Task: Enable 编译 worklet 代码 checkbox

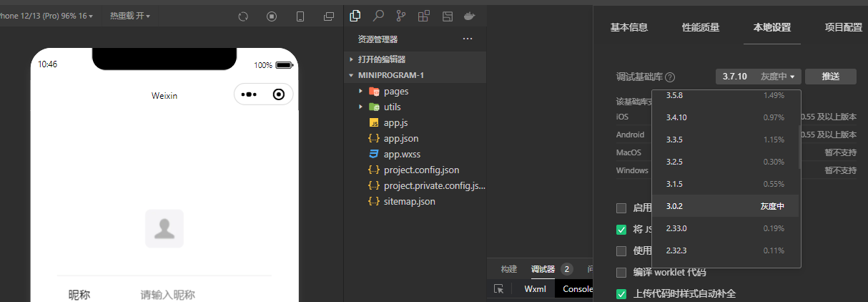Action: click(621, 273)
